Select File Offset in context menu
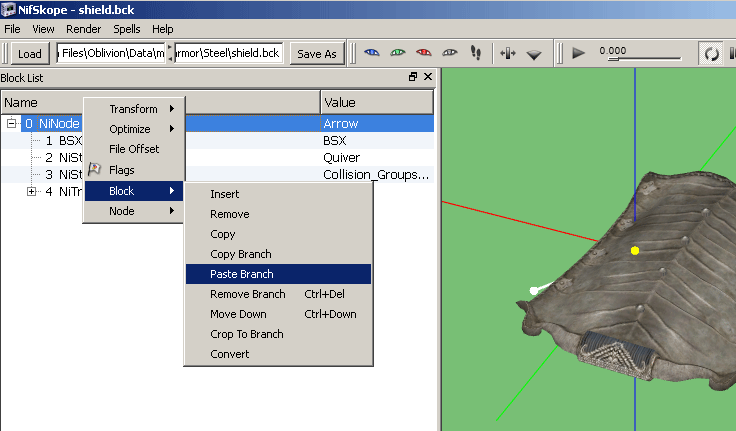The width and height of the screenshot is (736, 431). 134,149
